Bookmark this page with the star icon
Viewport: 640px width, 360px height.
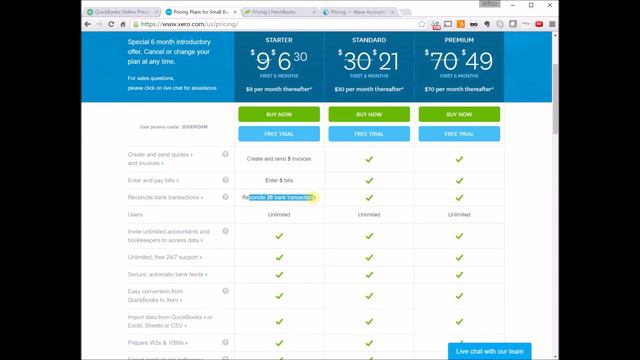[x=422, y=24]
